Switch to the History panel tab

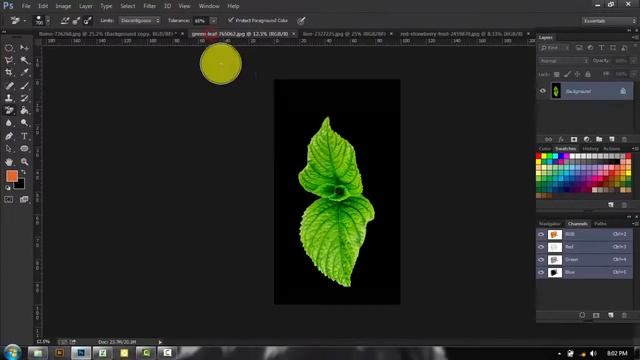[x=590, y=149]
